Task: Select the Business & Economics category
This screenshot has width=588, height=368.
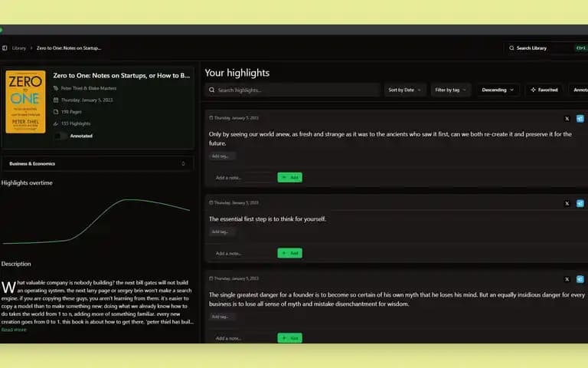Action: [x=97, y=164]
